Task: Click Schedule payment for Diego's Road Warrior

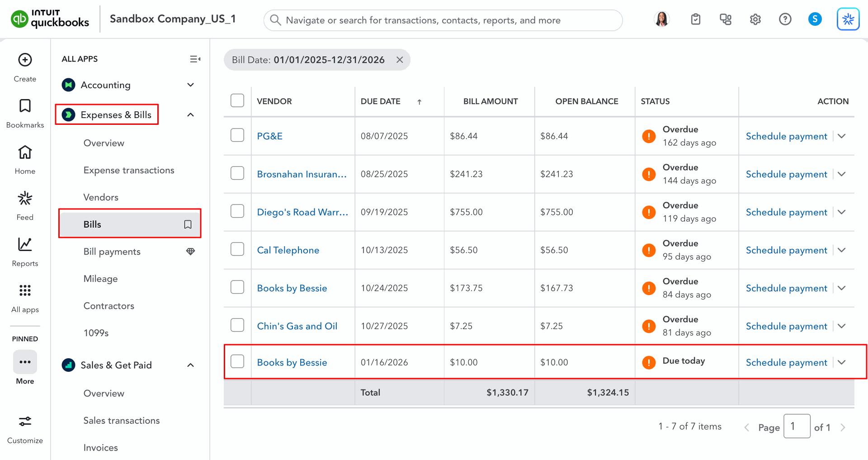Action: tap(786, 212)
